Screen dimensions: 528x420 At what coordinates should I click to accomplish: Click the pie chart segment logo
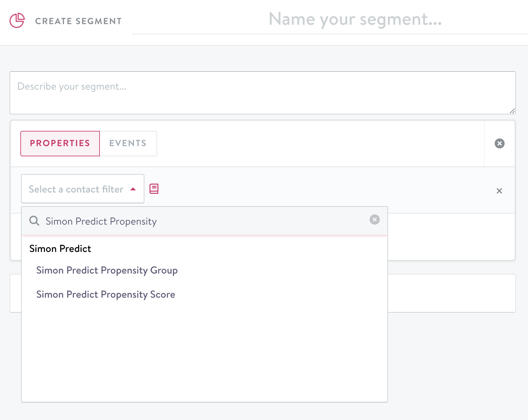click(x=17, y=21)
